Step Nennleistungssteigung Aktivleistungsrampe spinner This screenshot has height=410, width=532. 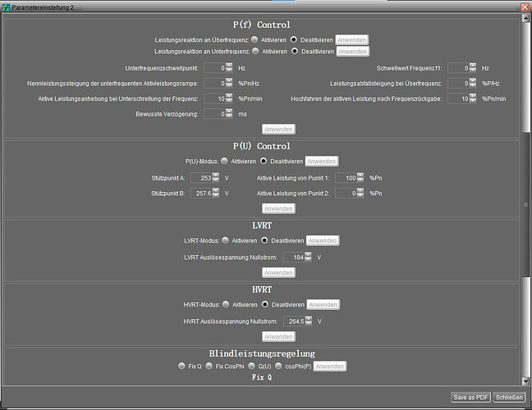pos(229,83)
